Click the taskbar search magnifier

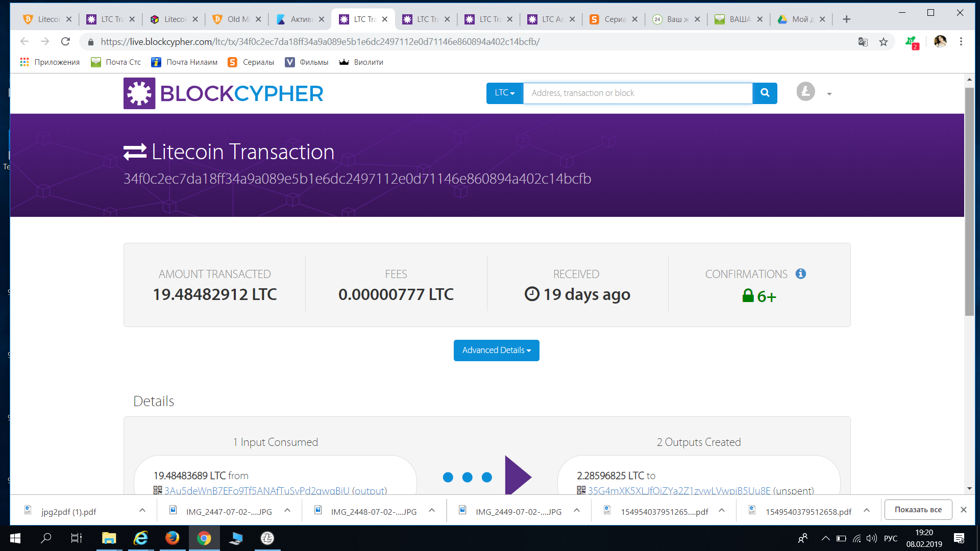tap(46, 538)
